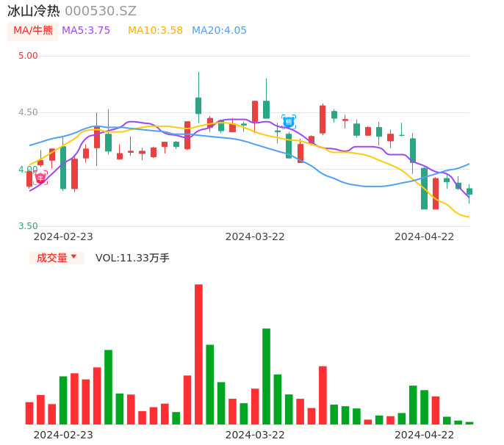Image resolution: width=504 pixels, height=445 pixels.
Task: Click the VOL:11.33万手 volume readout
Action: [x=132, y=258]
